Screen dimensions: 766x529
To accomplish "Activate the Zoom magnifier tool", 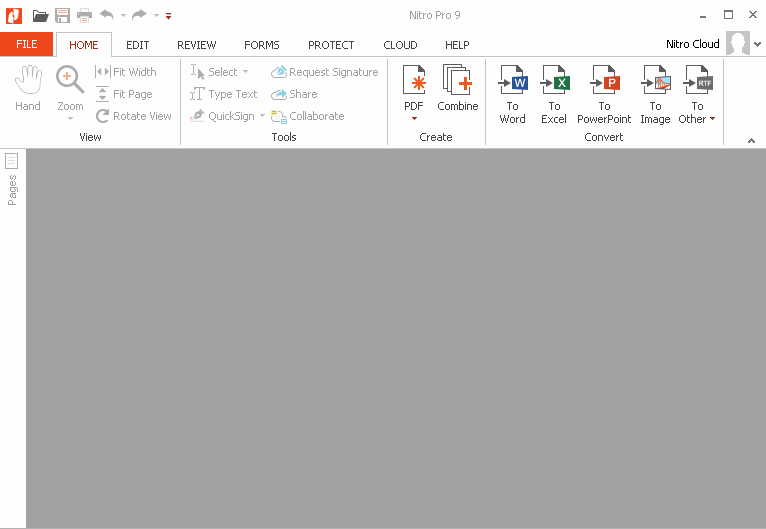I will pyautogui.click(x=70, y=88).
